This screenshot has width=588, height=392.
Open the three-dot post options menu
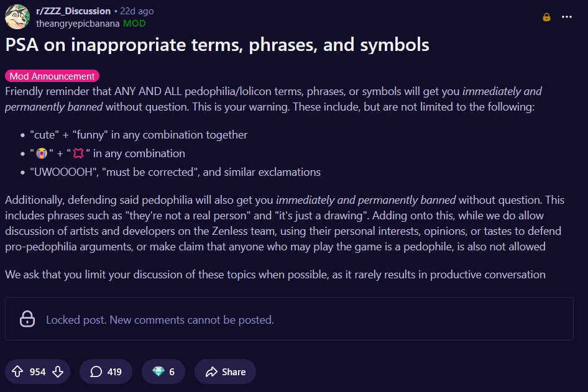coord(566,17)
